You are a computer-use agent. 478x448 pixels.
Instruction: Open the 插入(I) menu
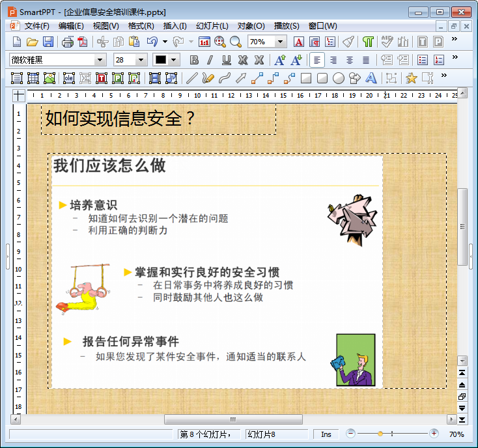tap(175, 26)
